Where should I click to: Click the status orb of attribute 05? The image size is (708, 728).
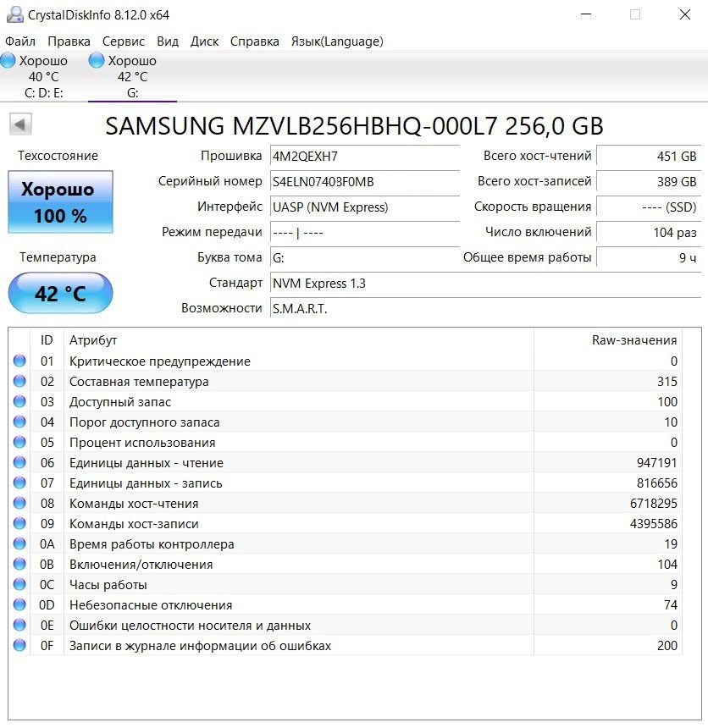pos(19,442)
